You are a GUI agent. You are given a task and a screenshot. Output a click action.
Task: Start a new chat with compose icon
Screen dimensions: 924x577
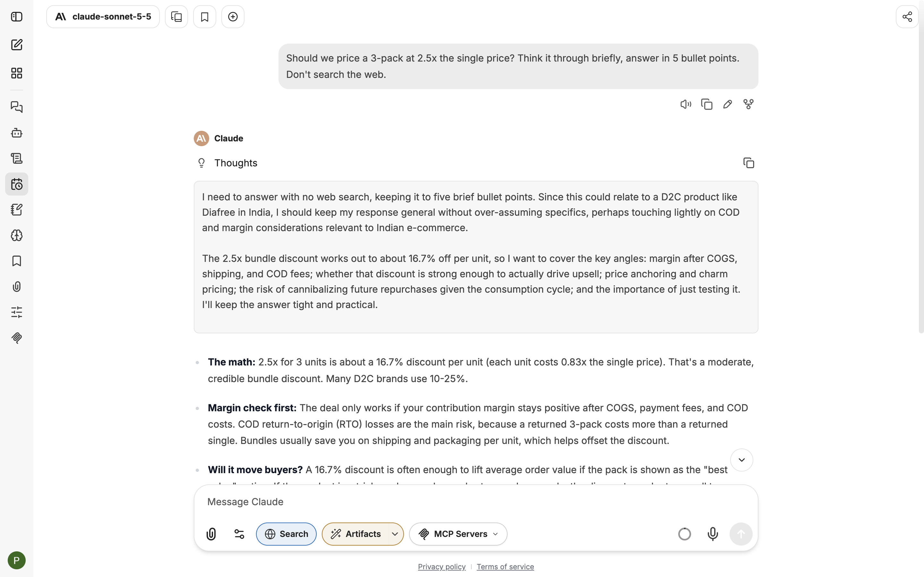[x=16, y=45]
